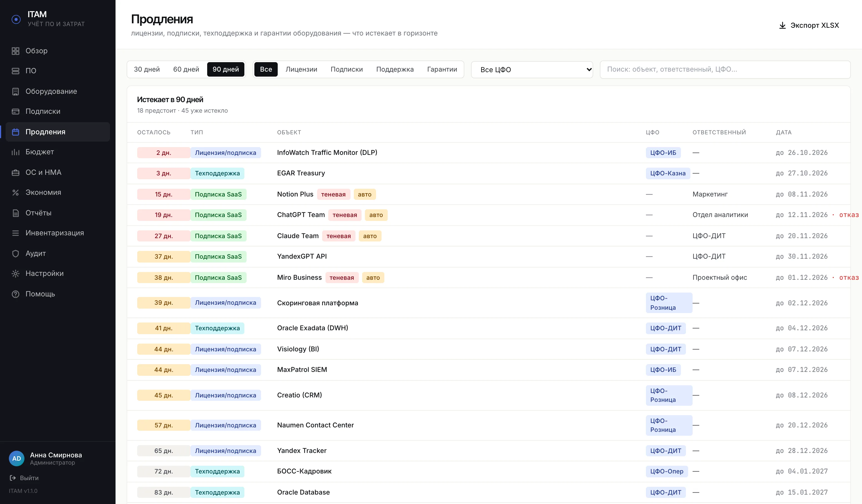Image resolution: width=862 pixels, height=504 pixels.
Task: Click the Выйти logout icon
Action: tap(13, 478)
